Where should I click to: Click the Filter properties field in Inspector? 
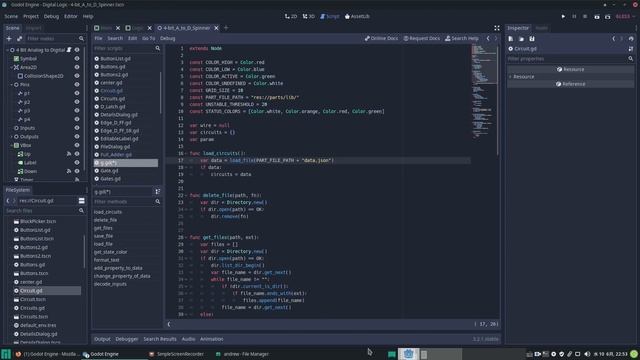click(570, 59)
